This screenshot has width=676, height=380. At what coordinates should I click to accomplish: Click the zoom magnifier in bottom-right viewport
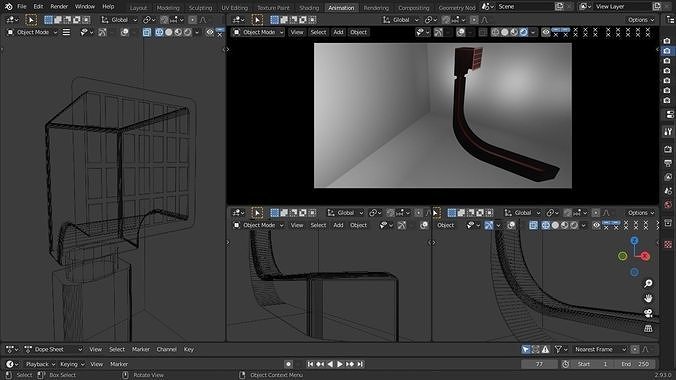(x=648, y=283)
